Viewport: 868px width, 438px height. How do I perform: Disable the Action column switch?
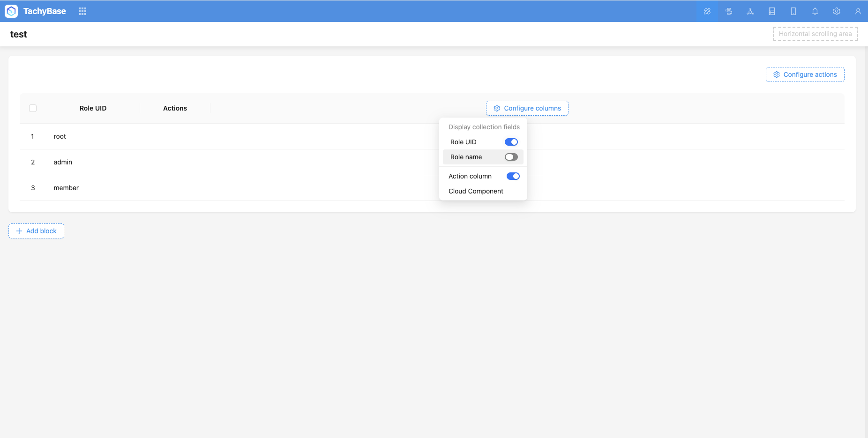(x=513, y=176)
